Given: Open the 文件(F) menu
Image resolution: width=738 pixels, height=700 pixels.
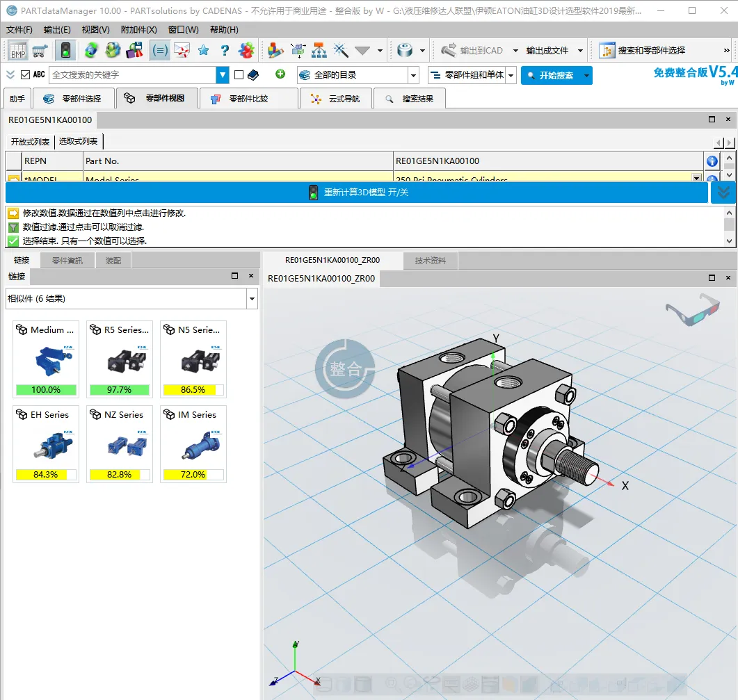Looking at the screenshot, I should [x=19, y=30].
